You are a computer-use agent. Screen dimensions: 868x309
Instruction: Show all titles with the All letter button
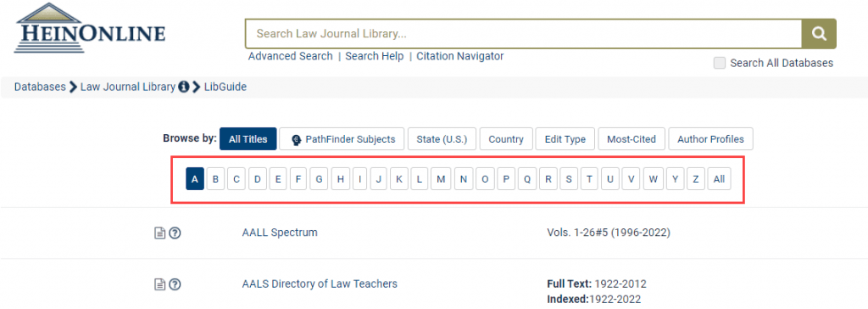(x=719, y=179)
